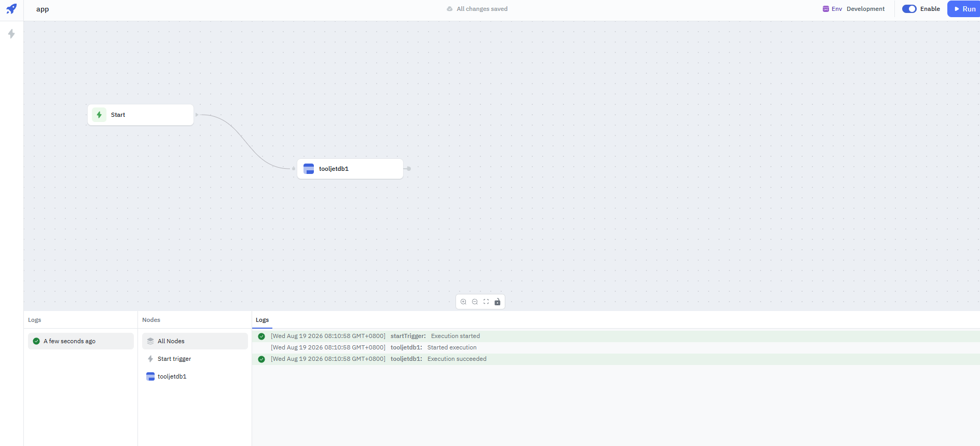Select the tooljetdb1 node database icon on canvas
980x446 pixels.
pos(309,169)
